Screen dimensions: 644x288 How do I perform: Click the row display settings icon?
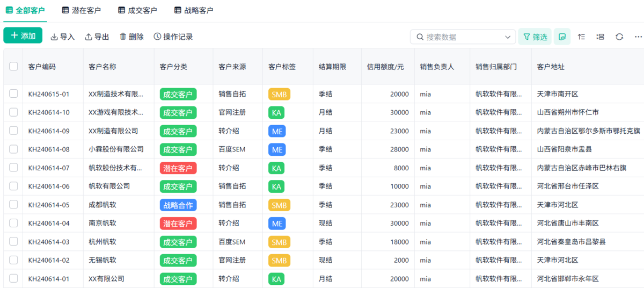[601, 37]
